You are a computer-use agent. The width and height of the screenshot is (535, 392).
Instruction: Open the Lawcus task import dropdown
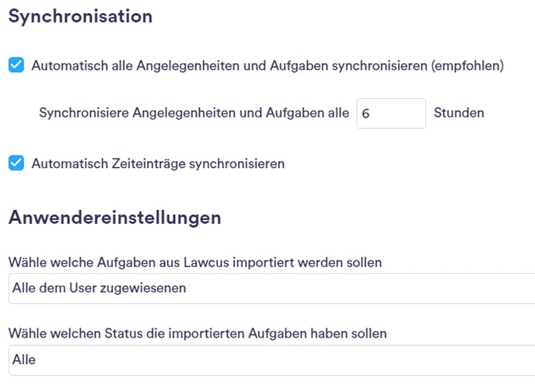pos(271,289)
